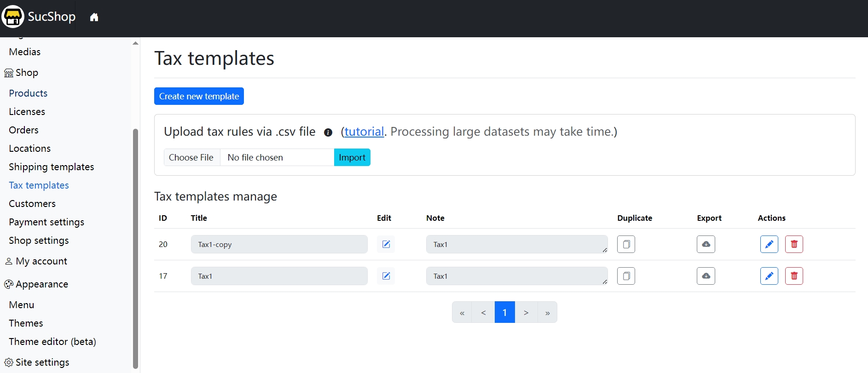Image resolution: width=868 pixels, height=373 pixels.
Task: Go to the next page arrow
Action: point(526,312)
